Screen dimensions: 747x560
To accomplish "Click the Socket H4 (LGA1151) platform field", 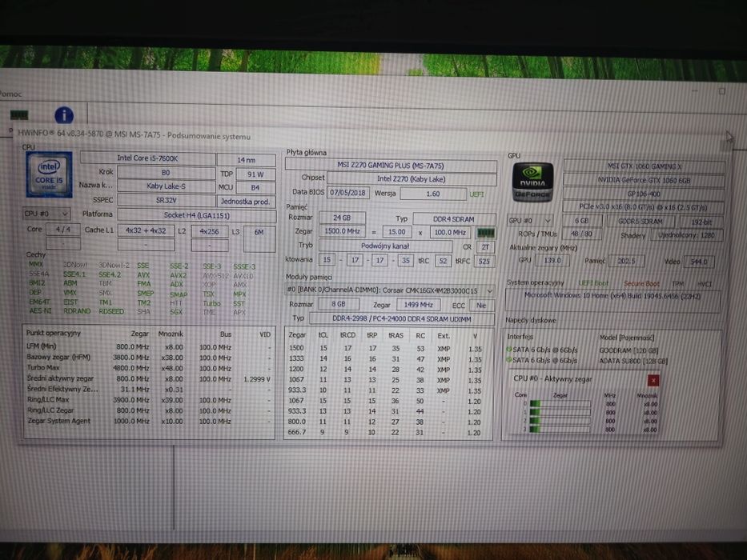I will coord(196,215).
